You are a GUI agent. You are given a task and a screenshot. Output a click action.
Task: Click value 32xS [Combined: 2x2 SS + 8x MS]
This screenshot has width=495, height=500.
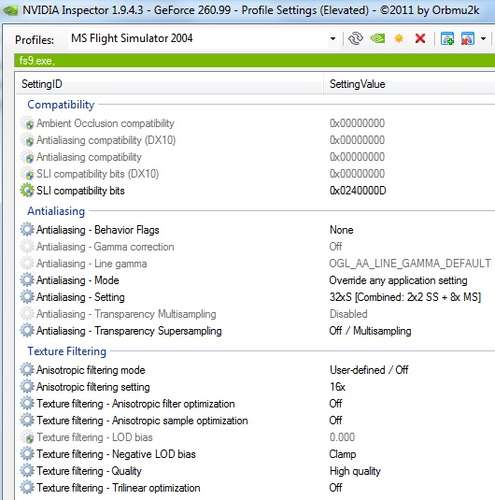click(x=405, y=297)
